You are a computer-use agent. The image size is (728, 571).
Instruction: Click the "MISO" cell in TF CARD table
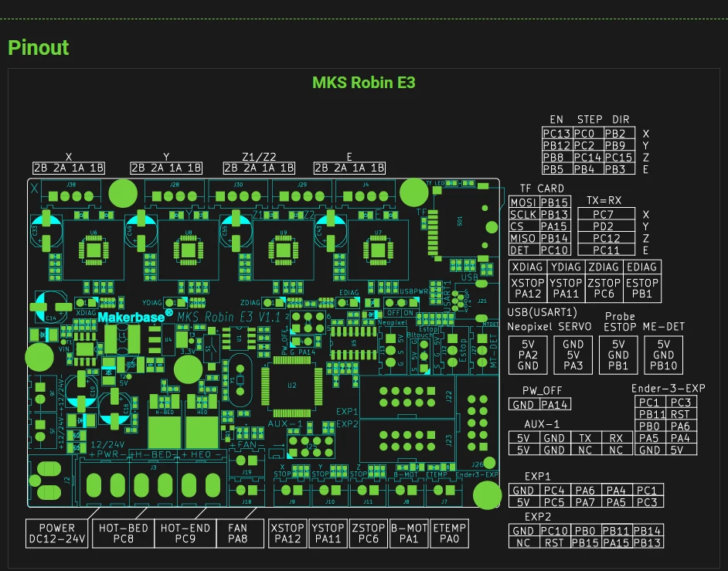[x=524, y=238]
